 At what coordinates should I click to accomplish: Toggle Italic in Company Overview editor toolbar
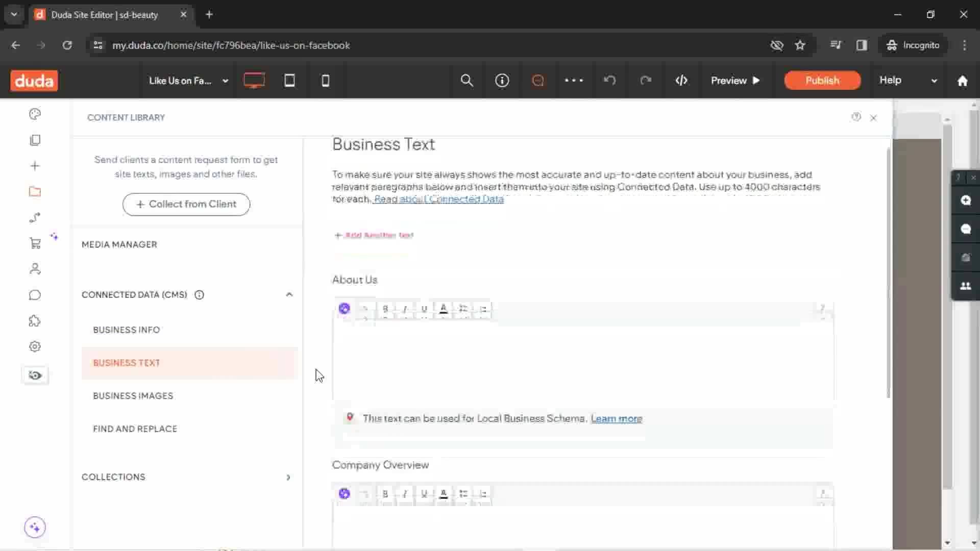click(x=405, y=494)
